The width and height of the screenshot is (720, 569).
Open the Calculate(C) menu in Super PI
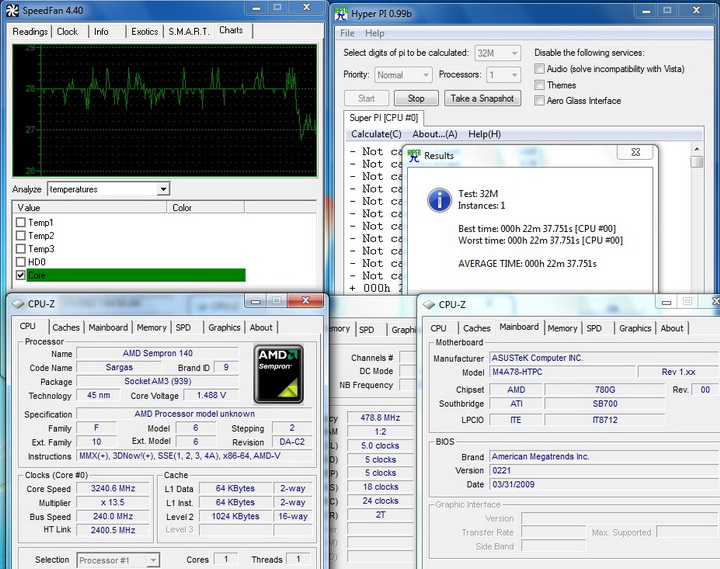click(x=376, y=134)
